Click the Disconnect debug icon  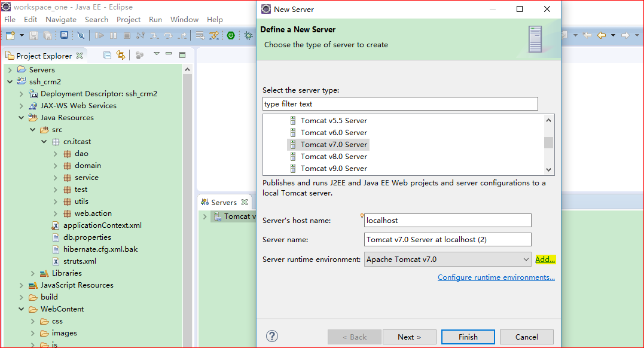point(141,36)
